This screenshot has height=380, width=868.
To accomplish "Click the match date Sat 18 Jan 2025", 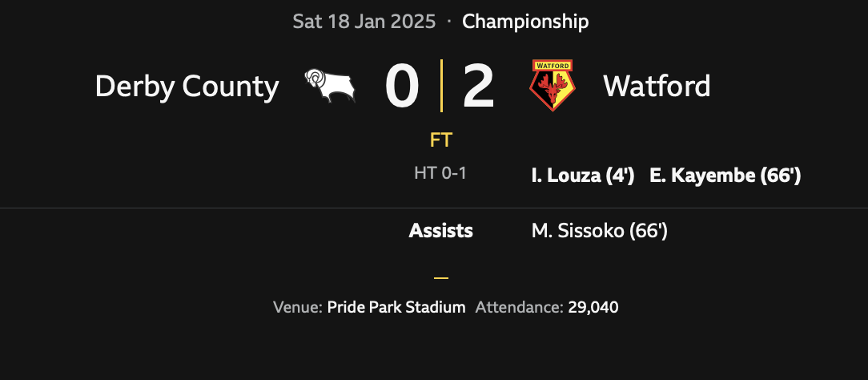I will tap(364, 22).
